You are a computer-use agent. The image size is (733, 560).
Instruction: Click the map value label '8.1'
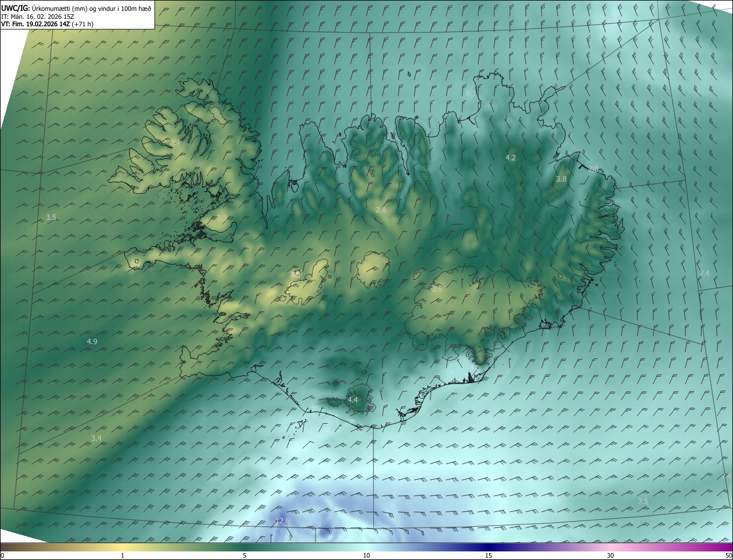click(x=471, y=93)
